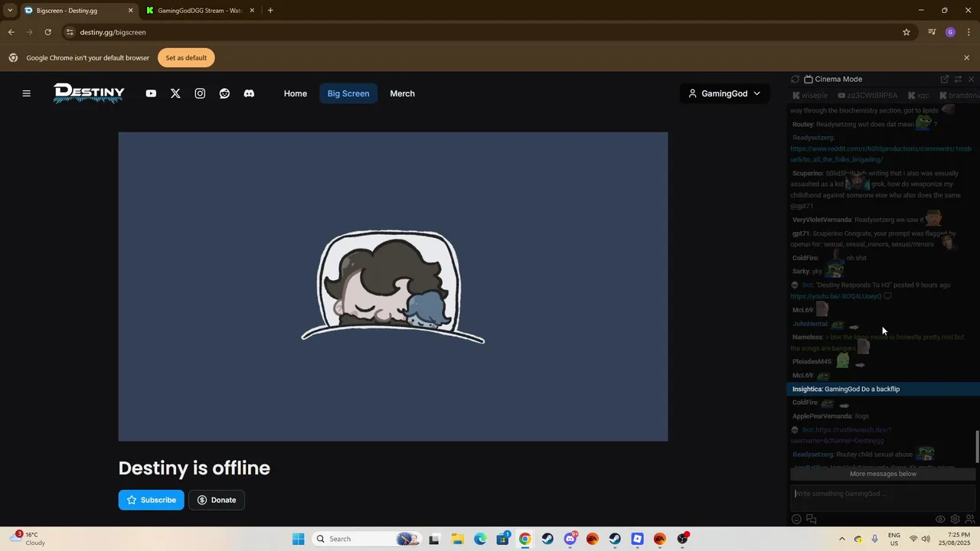Expand the GamingGod account dropdown

(x=724, y=93)
